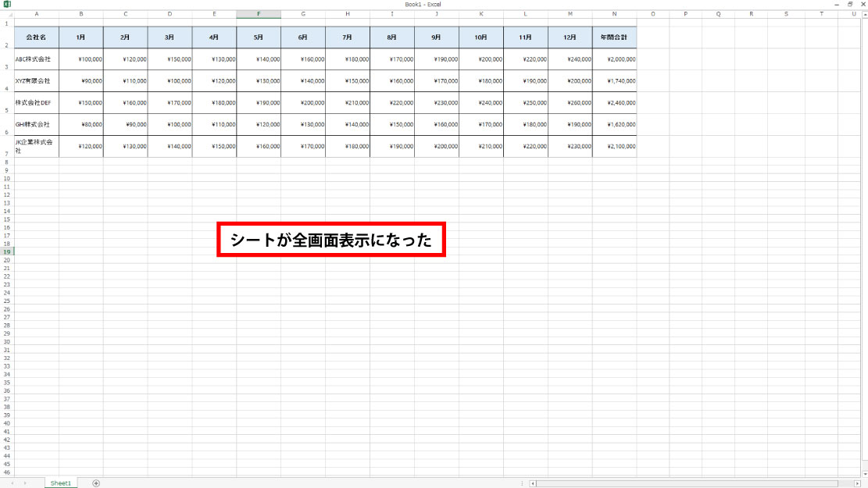Select the 7月 header cell
868x488 pixels.
[x=348, y=37]
